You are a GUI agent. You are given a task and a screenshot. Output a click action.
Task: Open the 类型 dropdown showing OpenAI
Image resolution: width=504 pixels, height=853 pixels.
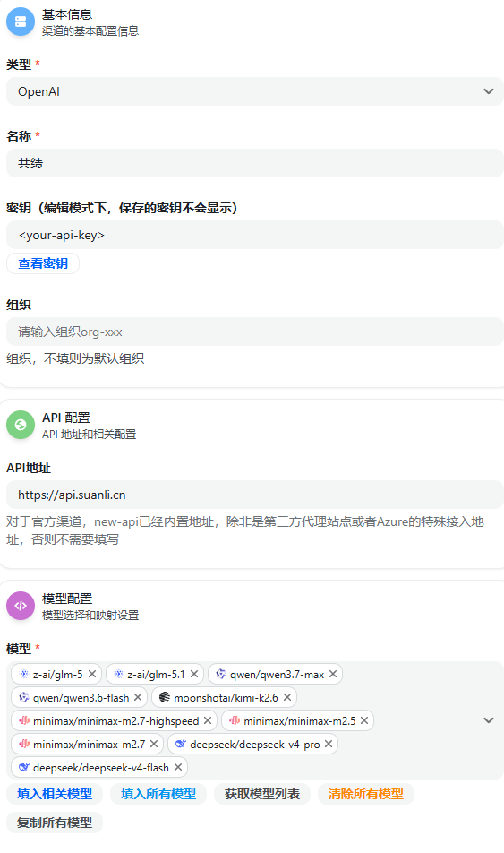pyautogui.click(x=255, y=91)
